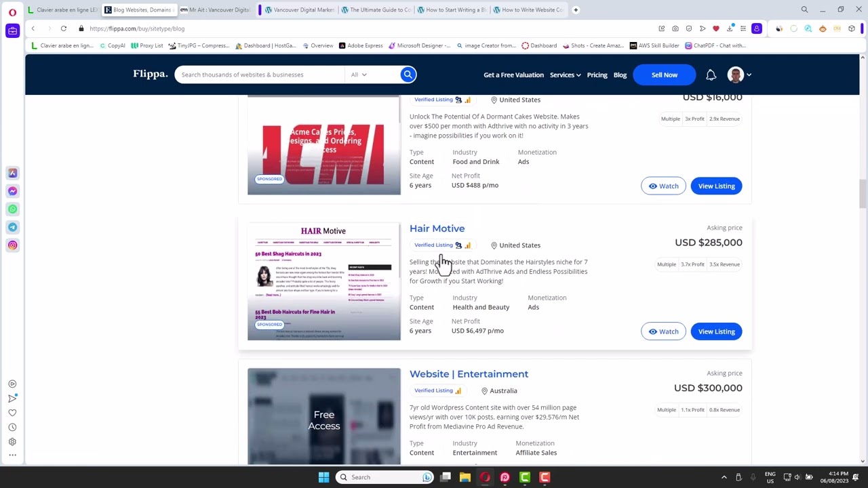The height and width of the screenshot is (488, 868).
Task: Open Aria AI icon in sidebar
Action: [12, 174]
